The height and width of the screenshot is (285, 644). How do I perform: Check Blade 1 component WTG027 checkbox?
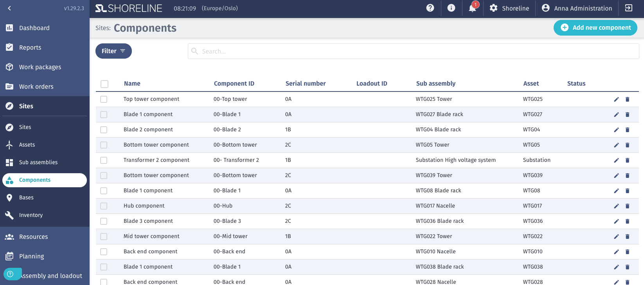click(x=104, y=115)
